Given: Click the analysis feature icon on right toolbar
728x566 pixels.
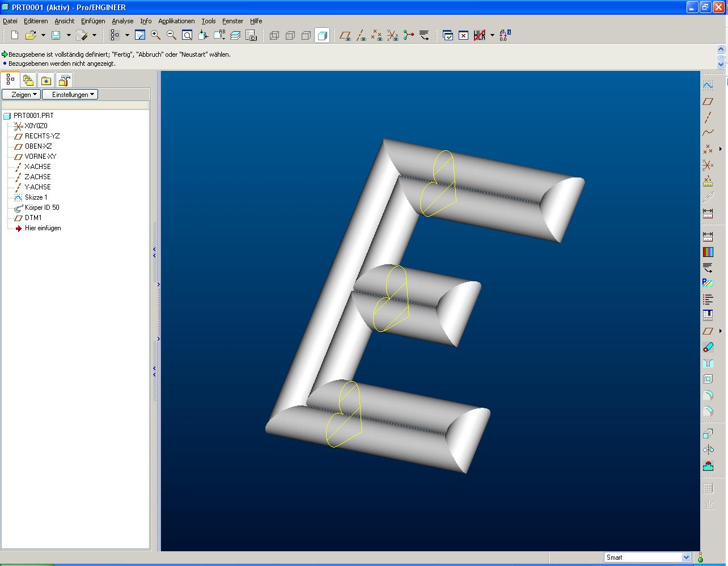Looking at the screenshot, I should [x=708, y=181].
